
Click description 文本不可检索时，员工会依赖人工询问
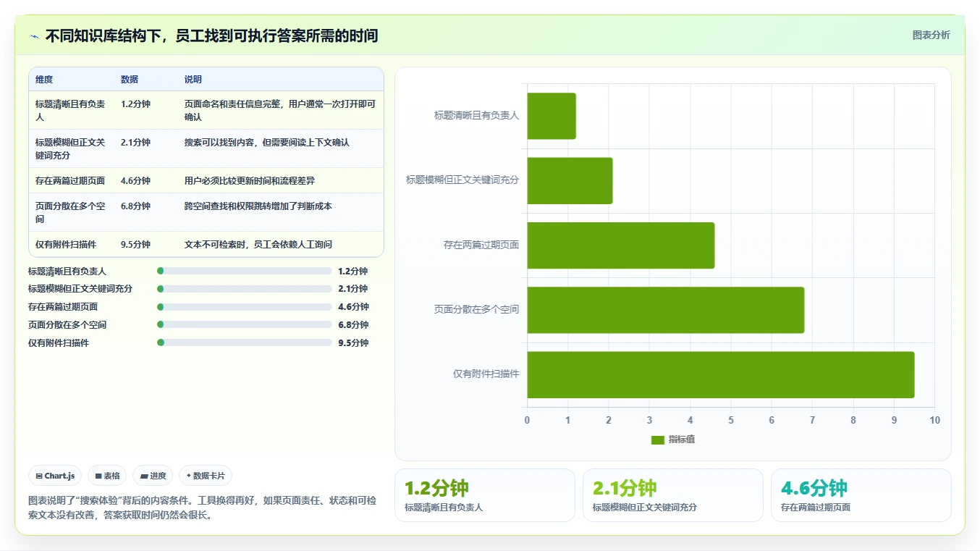click(x=258, y=245)
